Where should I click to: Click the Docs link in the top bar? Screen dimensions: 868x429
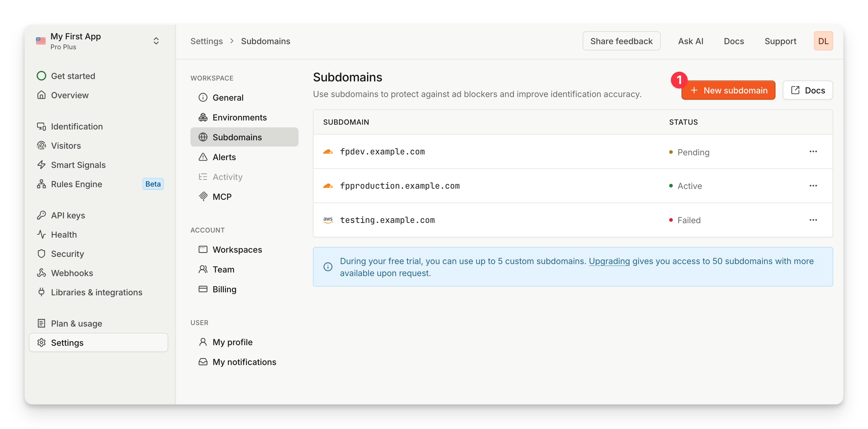(x=733, y=41)
